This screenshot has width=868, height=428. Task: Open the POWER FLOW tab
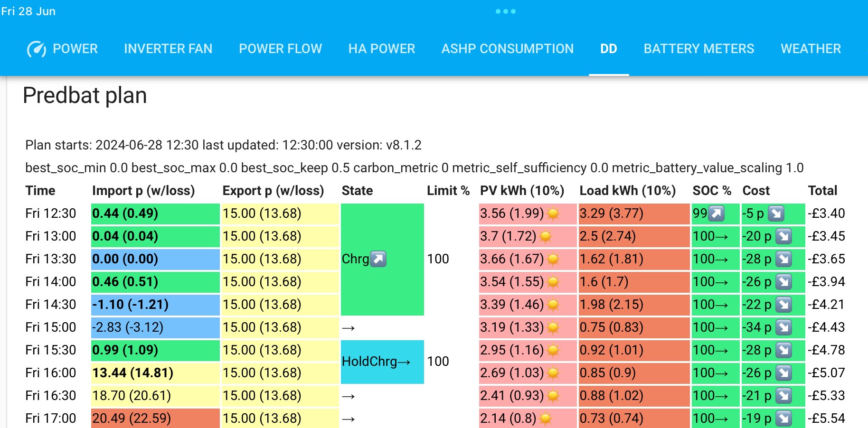click(x=280, y=49)
